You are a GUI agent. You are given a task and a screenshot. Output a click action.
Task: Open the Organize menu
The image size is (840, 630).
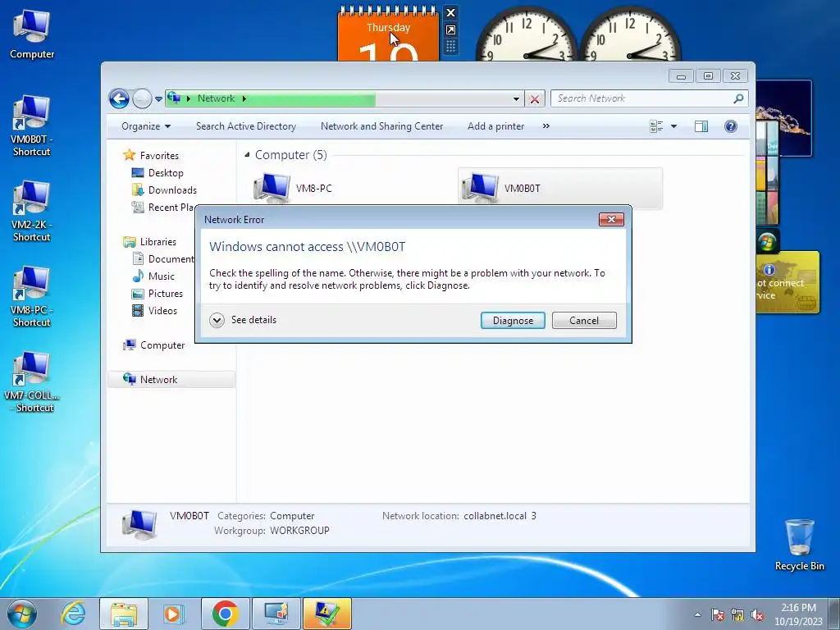146,126
